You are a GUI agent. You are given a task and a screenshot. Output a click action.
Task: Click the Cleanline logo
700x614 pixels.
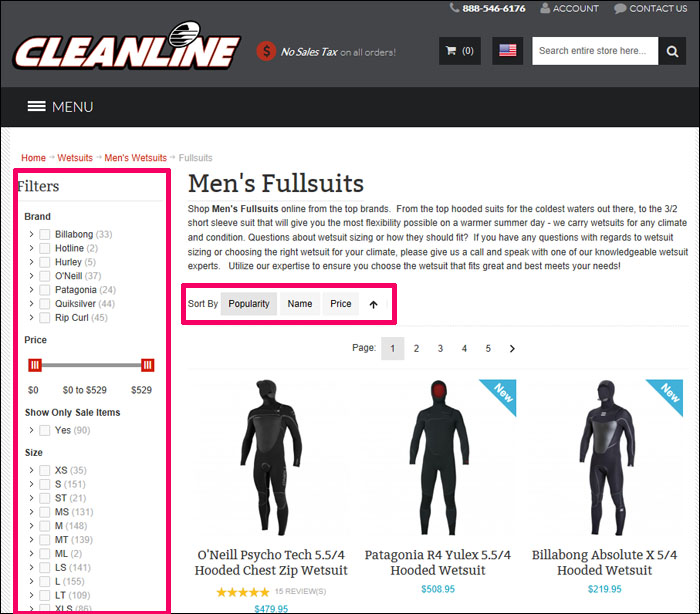127,46
